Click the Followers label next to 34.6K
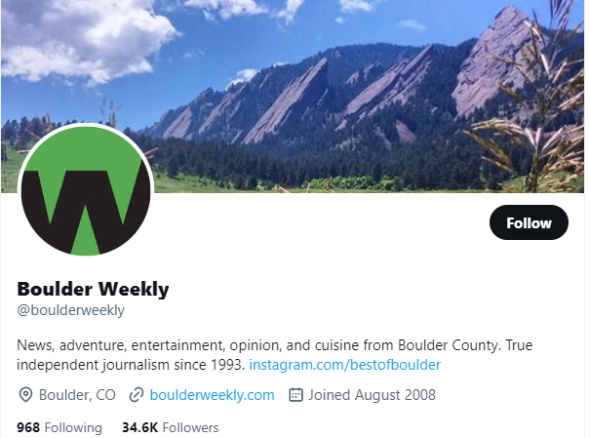The image size is (590, 438). [190, 427]
